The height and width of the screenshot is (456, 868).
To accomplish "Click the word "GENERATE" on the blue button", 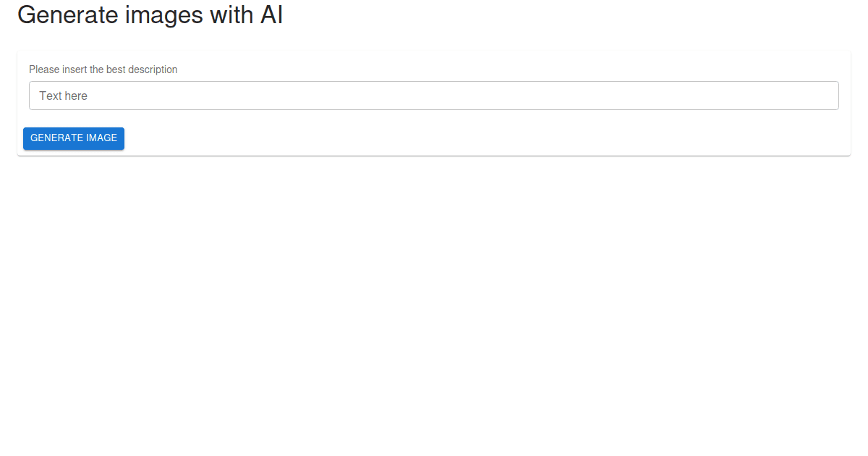I will pos(56,138).
